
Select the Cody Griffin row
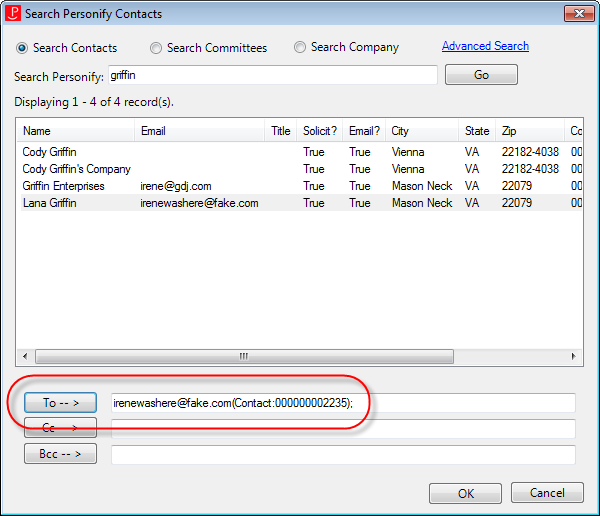[x=302, y=152]
